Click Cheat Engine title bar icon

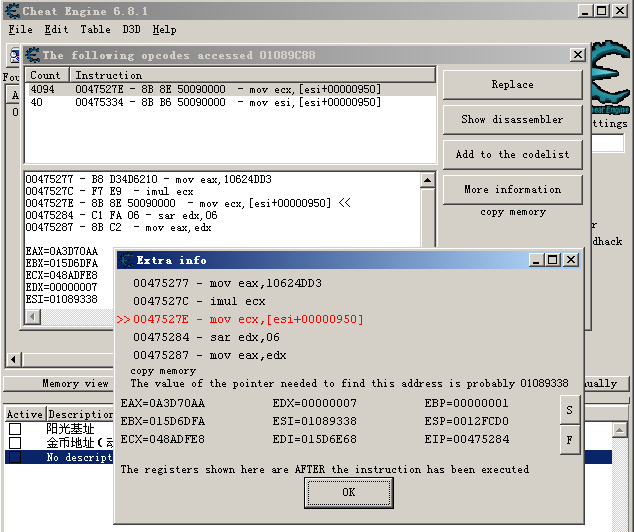(x=13, y=11)
